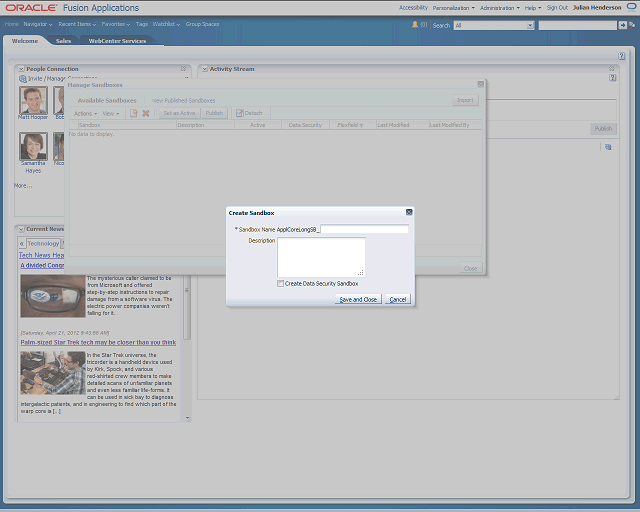Cancel the Create Sandbox dialog
The image size is (640, 512).
pyautogui.click(x=398, y=299)
